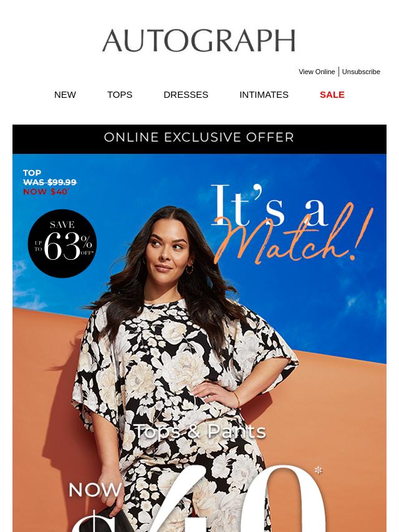Screen dimensions: 399x532
Task: Open the TOPS navigation item
Action: (120, 95)
